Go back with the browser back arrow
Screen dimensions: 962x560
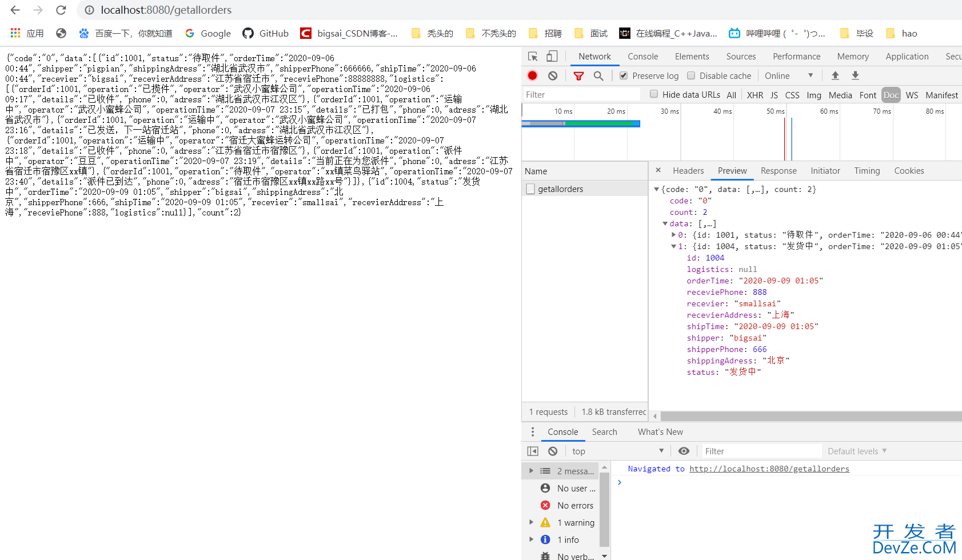click(15, 10)
